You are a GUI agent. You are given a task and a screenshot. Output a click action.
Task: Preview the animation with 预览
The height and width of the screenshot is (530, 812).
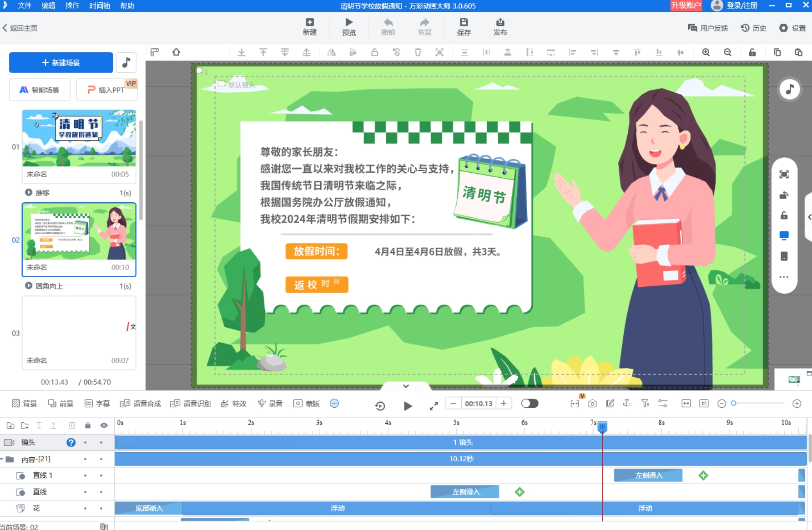pyautogui.click(x=349, y=27)
